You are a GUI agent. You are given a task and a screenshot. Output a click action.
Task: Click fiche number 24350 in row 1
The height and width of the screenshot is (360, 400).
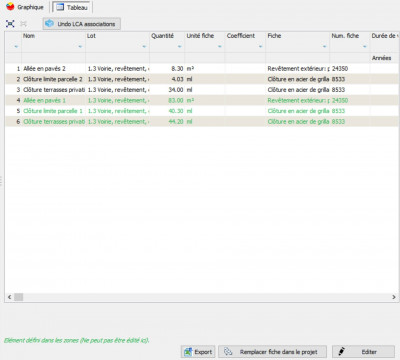click(340, 69)
